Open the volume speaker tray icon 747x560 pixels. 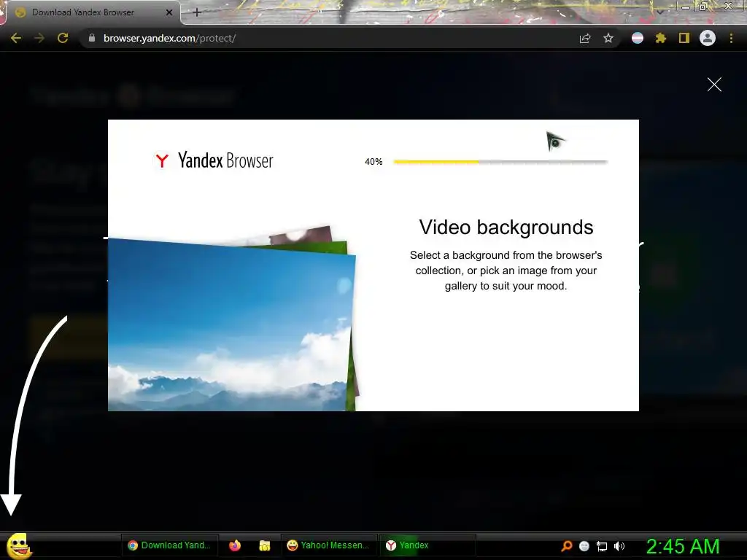tap(619, 545)
